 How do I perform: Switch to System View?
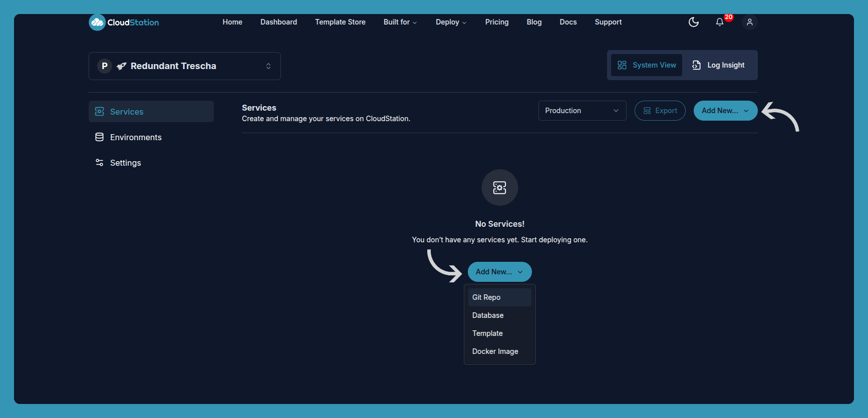click(647, 65)
